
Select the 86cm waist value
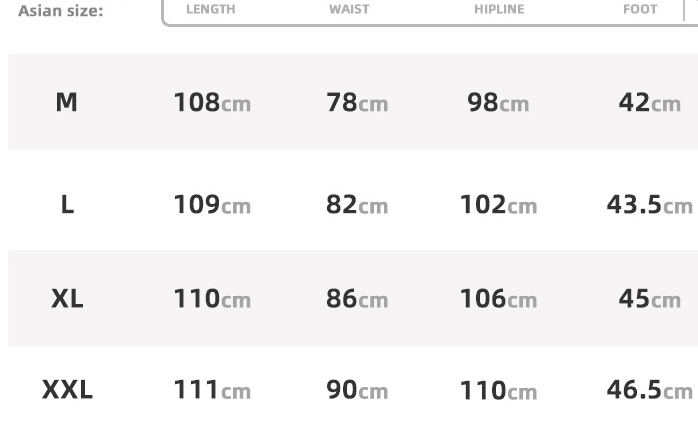pos(356,298)
